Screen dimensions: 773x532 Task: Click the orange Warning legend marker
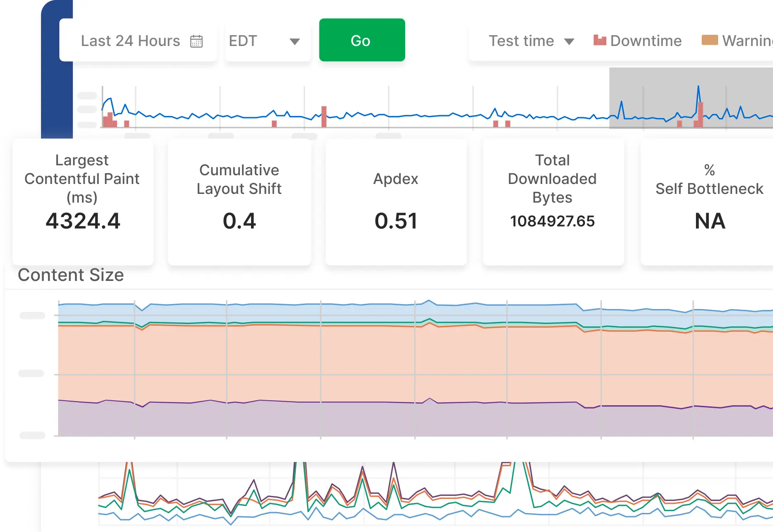[x=710, y=39]
